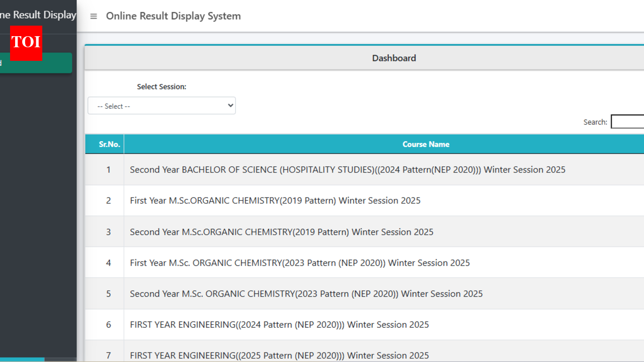Screen dimensions: 644x362
Task: Open FIRST YEAR ENGINEERING 2025 Pattern result
Action: coord(279,355)
